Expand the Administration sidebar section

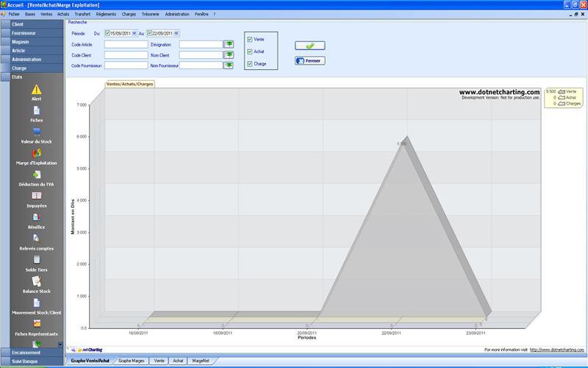click(32, 60)
